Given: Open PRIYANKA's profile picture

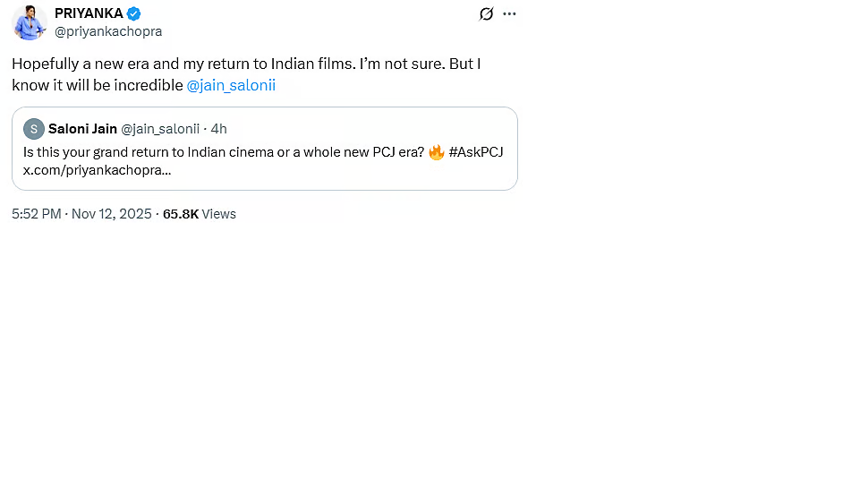Looking at the screenshot, I should click(30, 22).
